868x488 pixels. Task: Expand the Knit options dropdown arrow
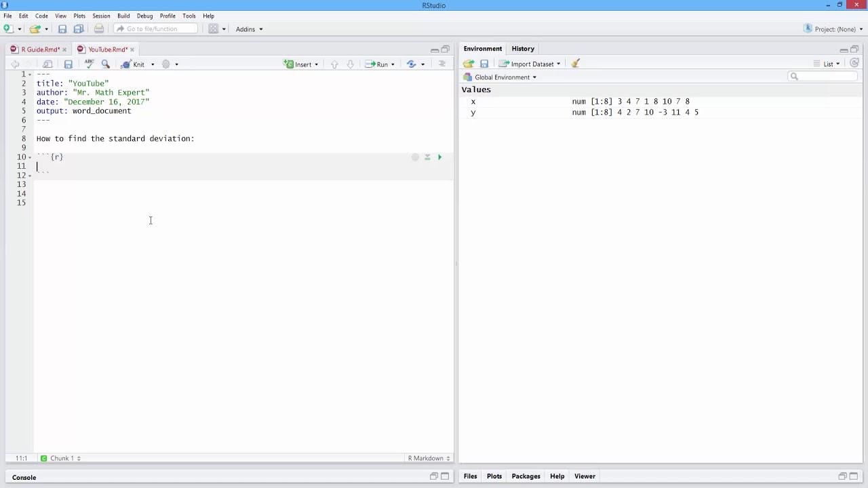pyautogui.click(x=153, y=64)
